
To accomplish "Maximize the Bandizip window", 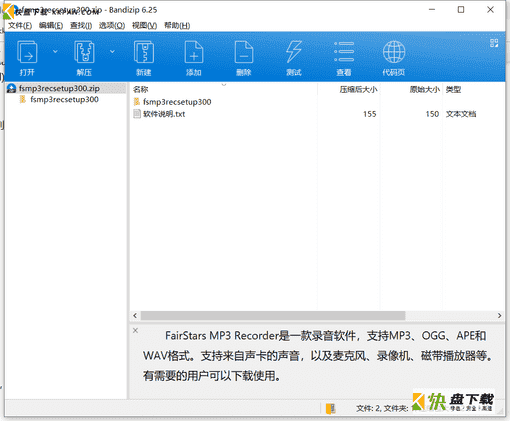I will [461, 10].
